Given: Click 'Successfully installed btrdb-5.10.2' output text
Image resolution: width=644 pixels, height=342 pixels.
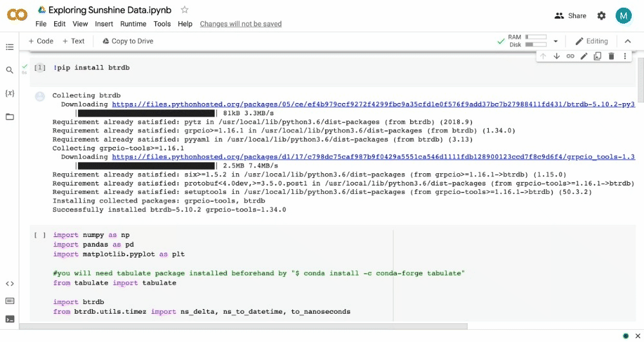Looking at the screenshot, I should click(x=169, y=210).
